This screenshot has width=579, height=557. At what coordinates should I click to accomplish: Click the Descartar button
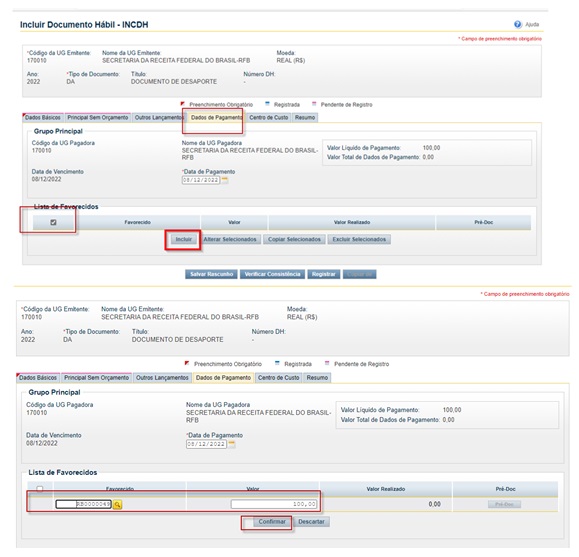[x=311, y=522]
